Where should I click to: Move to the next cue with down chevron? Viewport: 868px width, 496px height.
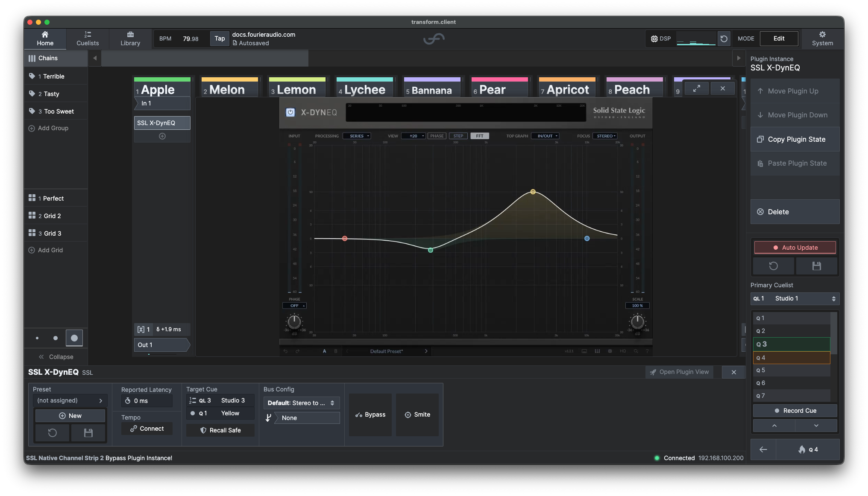[816, 426]
